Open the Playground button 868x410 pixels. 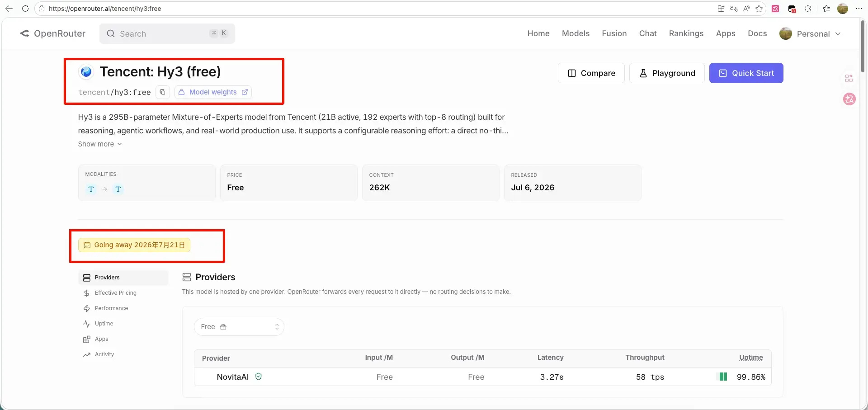pos(667,73)
